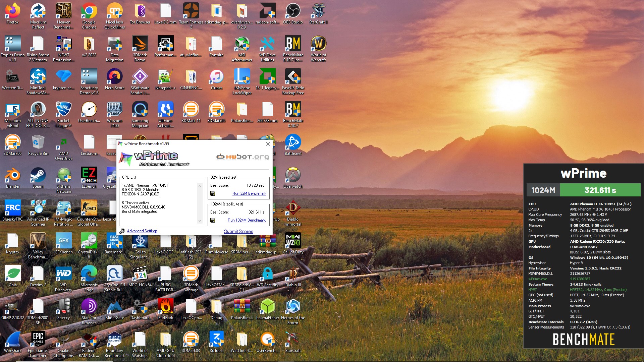
Task: Open iTunes desktop shortcut
Action: 216,79
